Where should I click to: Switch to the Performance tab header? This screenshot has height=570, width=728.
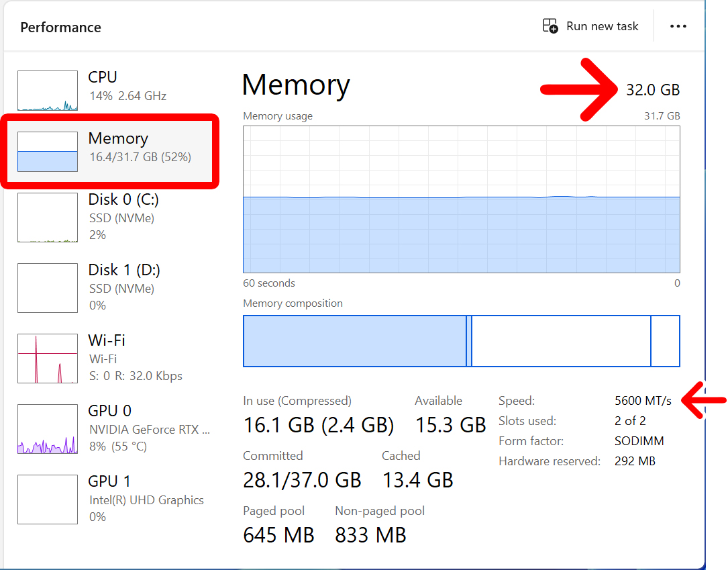60,27
